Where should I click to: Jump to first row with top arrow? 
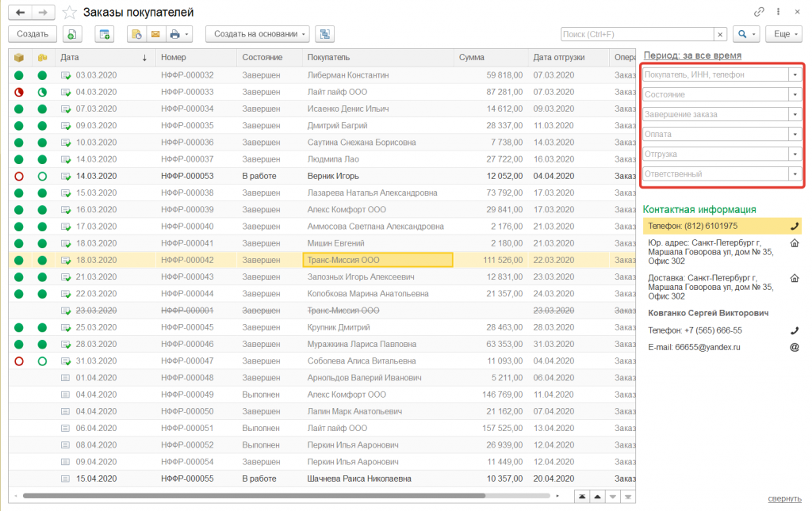(583, 496)
